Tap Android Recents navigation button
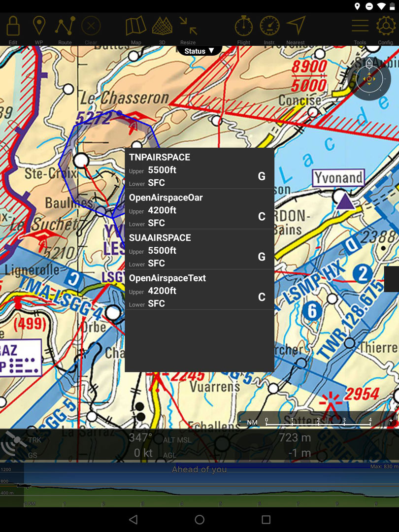Image resolution: width=399 pixels, height=532 pixels. pos(266,520)
